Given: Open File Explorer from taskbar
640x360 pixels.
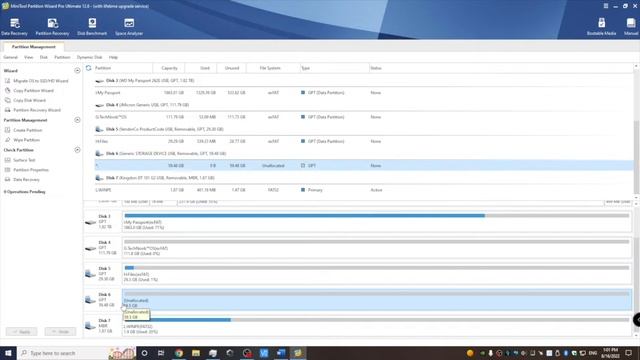Looking at the screenshot, I should coord(196,353).
